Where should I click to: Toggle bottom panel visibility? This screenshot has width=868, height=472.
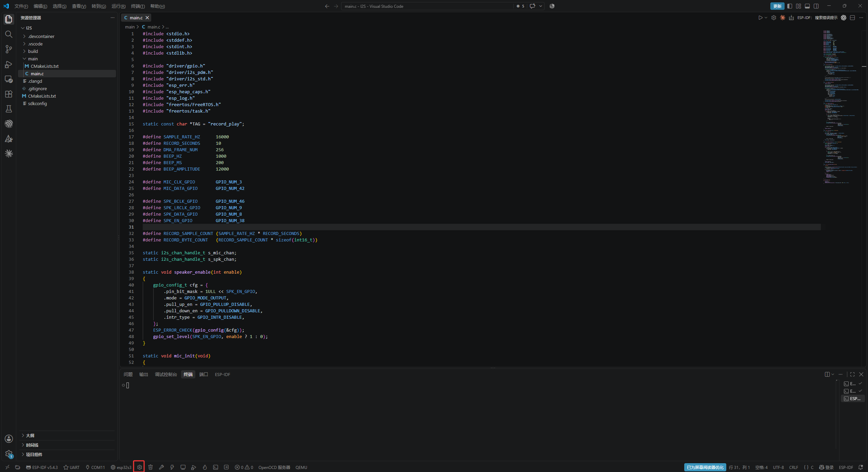tap(807, 6)
